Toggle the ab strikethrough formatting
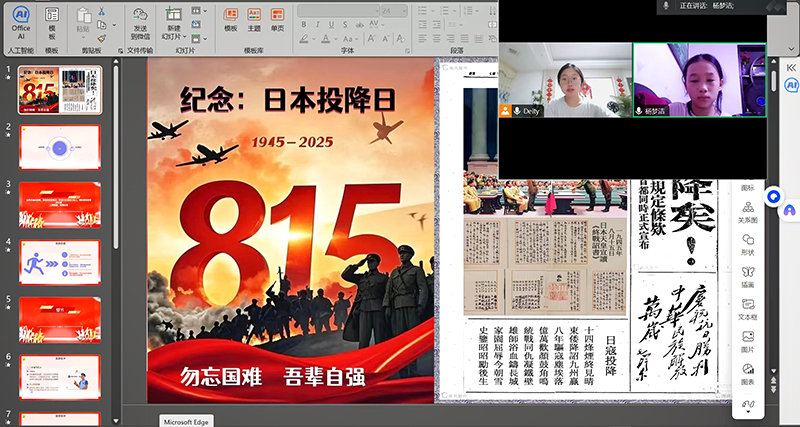 coord(359,24)
